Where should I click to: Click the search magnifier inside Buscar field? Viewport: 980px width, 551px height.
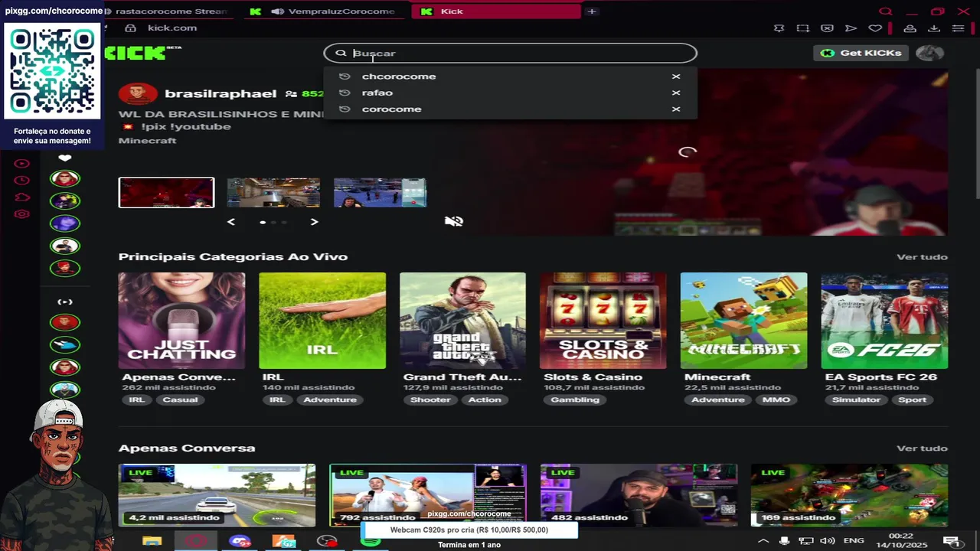tap(341, 53)
